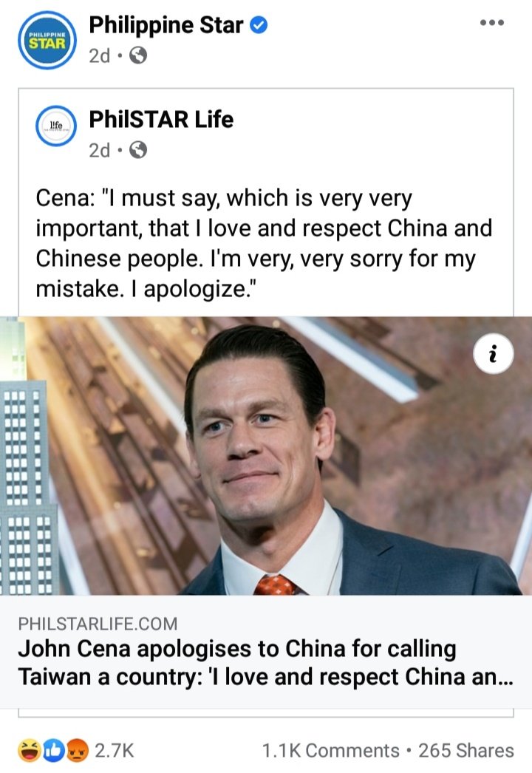Open the three-dot post options menu
Image resolution: width=532 pixels, height=773 pixels.
(492, 23)
